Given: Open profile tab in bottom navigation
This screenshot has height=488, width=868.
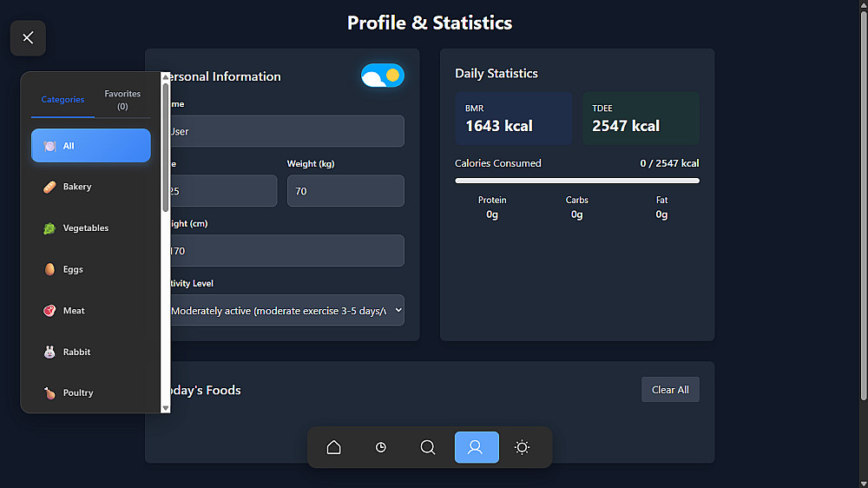Looking at the screenshot, I should click(477, 447).
